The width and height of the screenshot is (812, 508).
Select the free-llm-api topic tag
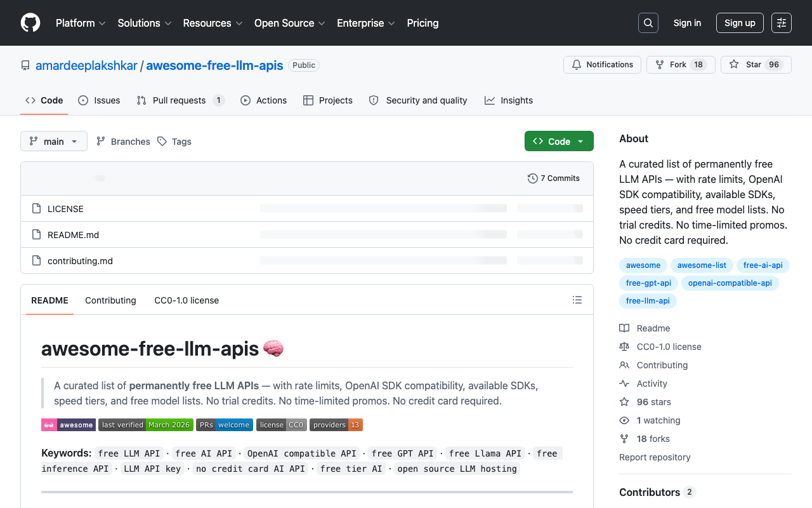click(648, 301)
